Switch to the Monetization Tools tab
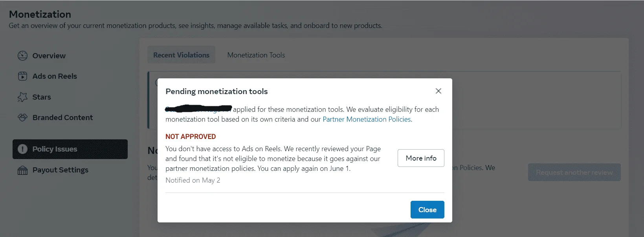Image resolution: width=644 pixels, height=237 pixels. pos(256,55)
